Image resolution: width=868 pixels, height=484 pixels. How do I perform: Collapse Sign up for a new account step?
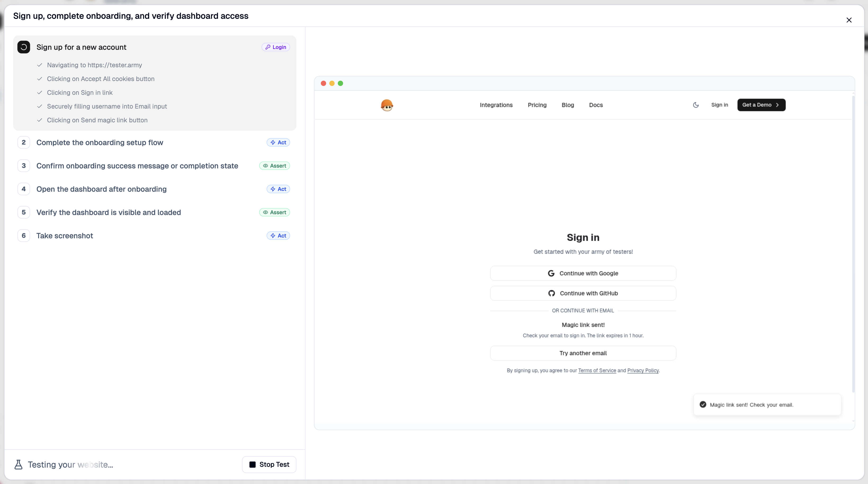point(81,47)
